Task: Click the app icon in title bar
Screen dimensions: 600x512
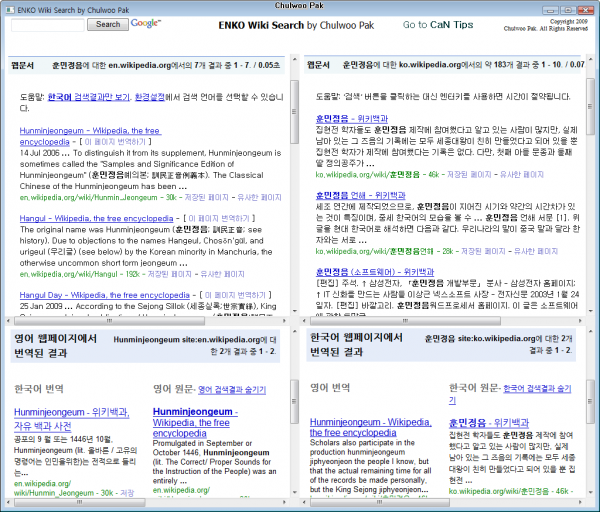Action: click(x=10, y=10)
